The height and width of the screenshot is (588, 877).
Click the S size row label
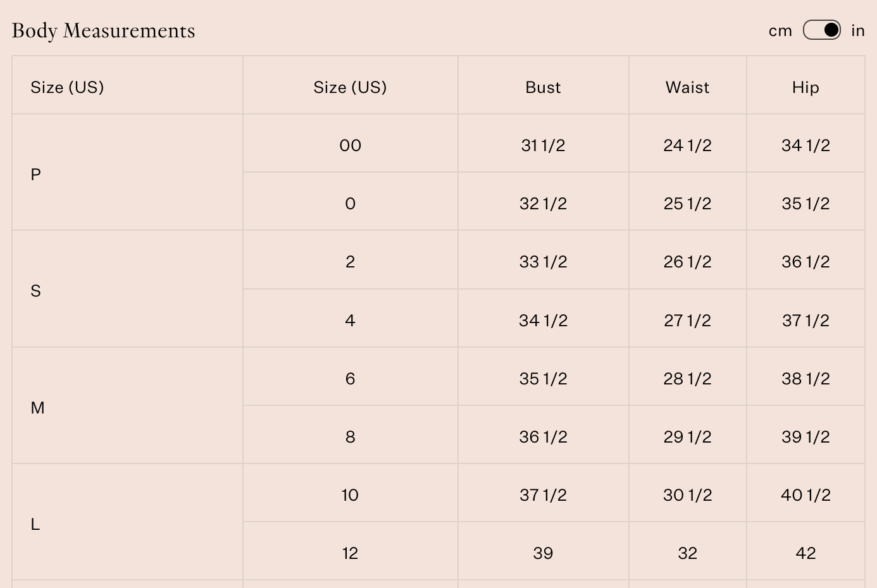pos(36,291)
